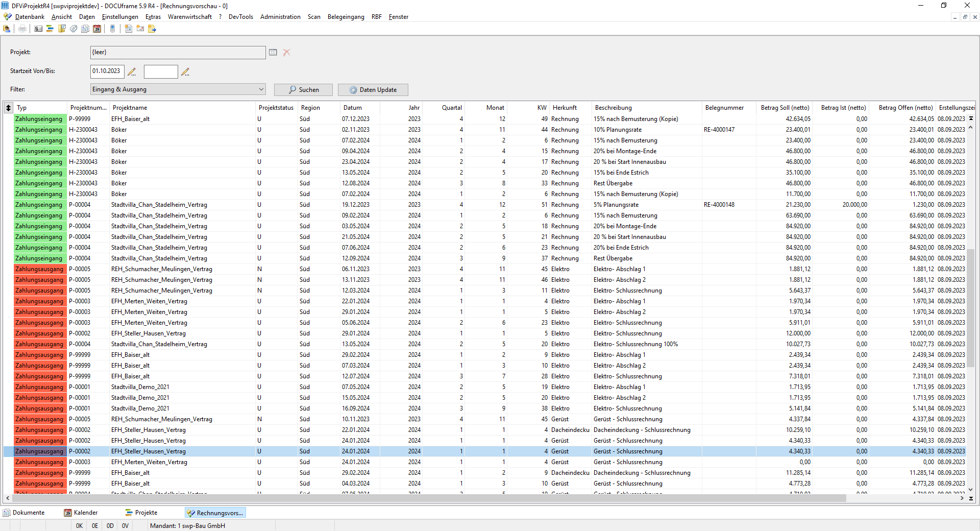Click the Startzeit Von date field
This screenshot has height=531, width=980.
click(107, 71)
